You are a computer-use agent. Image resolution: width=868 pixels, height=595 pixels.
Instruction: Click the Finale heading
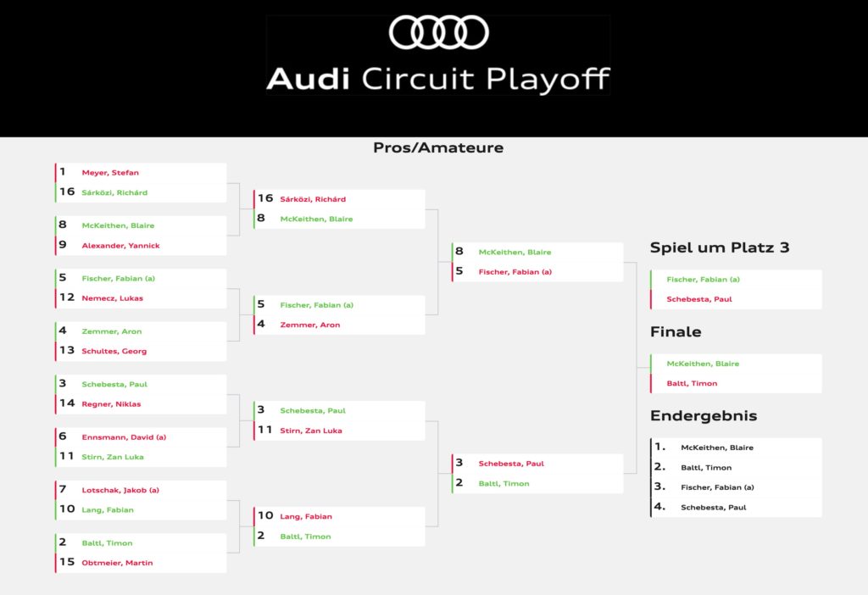coord(676,331)
